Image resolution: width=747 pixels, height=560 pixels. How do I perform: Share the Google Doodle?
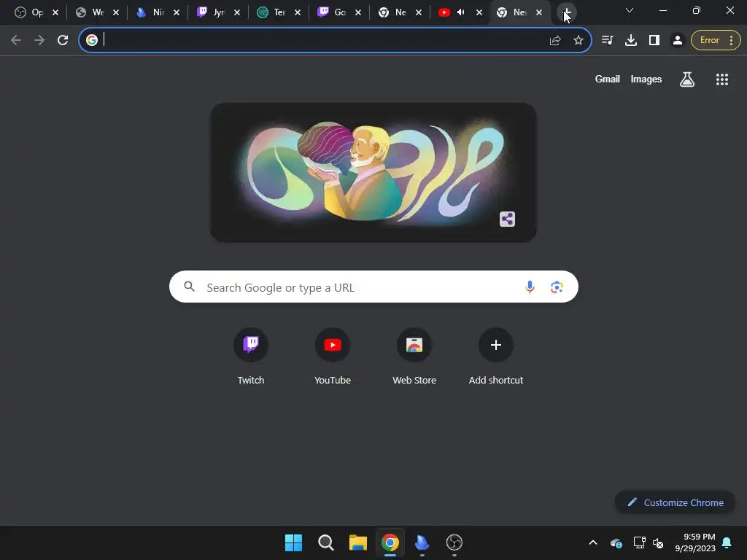coord(507,219)
